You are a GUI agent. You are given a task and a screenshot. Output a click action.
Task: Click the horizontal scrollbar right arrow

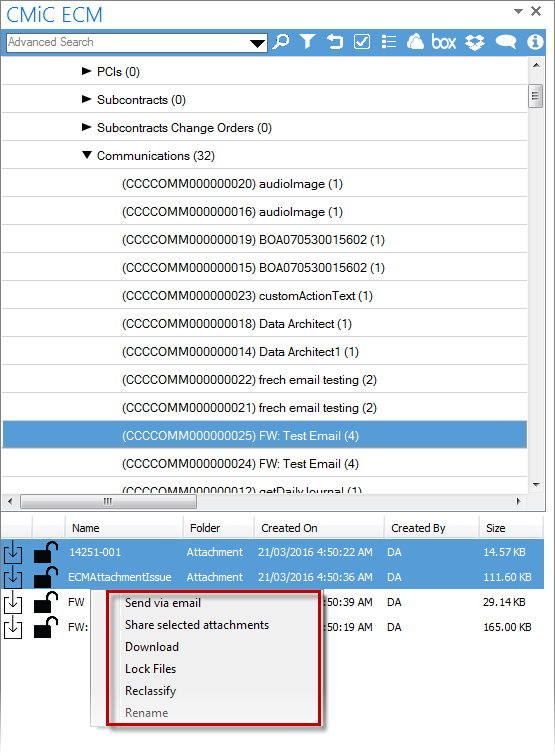(x=519, y=501)
